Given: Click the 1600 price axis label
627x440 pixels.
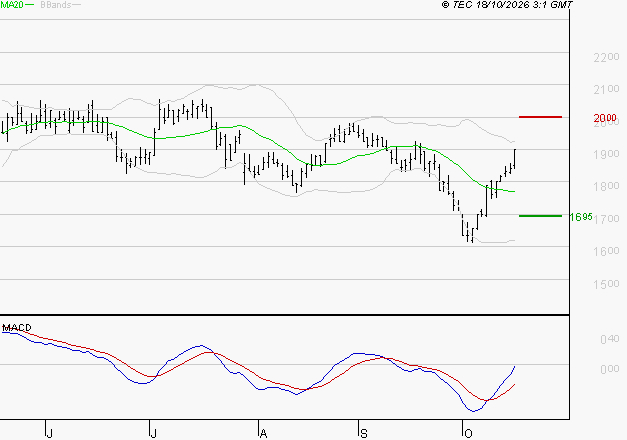Looking at the screenshot, I should (606, 251).
